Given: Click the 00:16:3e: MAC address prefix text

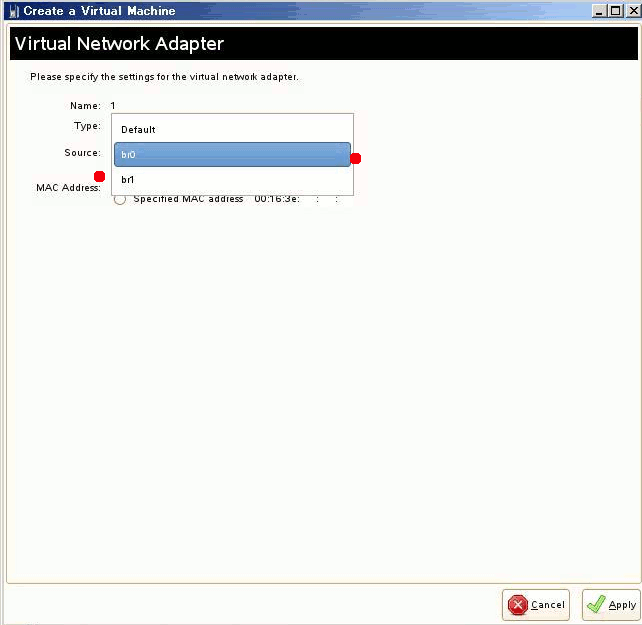Looking at the screenshot, I should click(277, 199).
